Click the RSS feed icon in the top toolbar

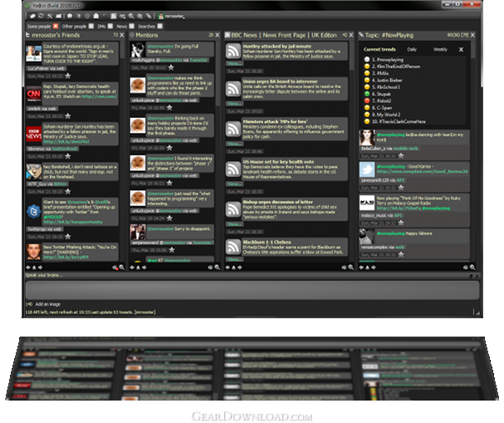[114, 16]
